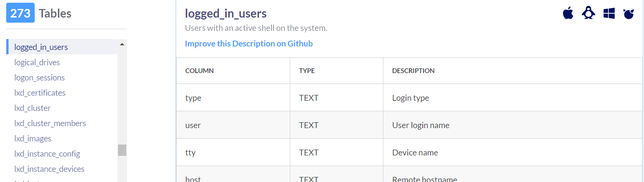Click the Apple macOS platform icon
The width and height of the screenshot is (644, 182).
(x=568, y=13)
